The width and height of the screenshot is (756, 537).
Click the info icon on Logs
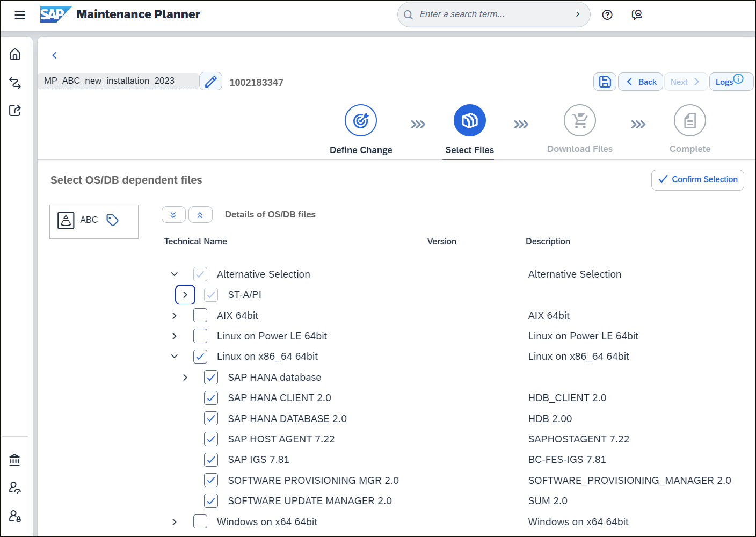pyautogui.click(x=739, y=79)
